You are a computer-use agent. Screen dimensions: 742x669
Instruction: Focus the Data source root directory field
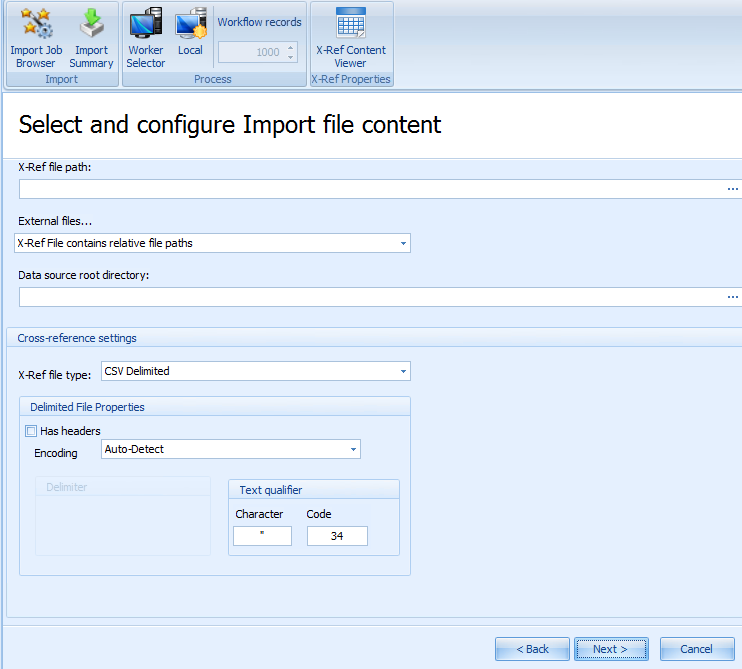coord(372,297)
